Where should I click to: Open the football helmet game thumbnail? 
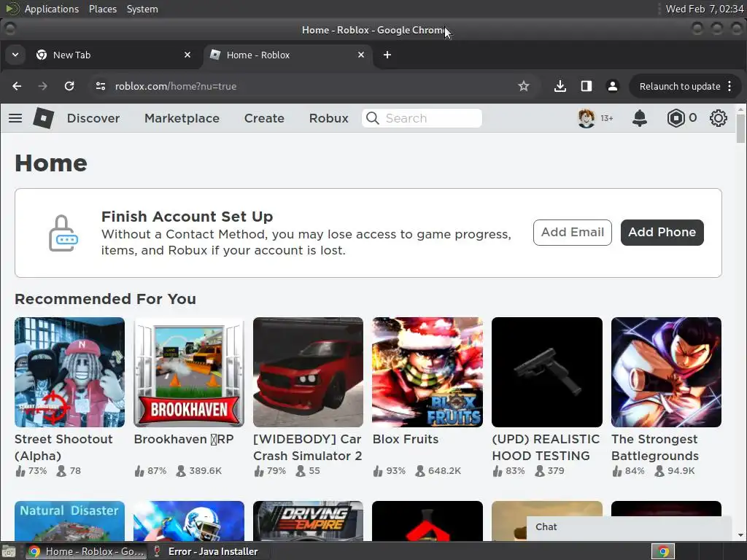[x=189, y=521]
